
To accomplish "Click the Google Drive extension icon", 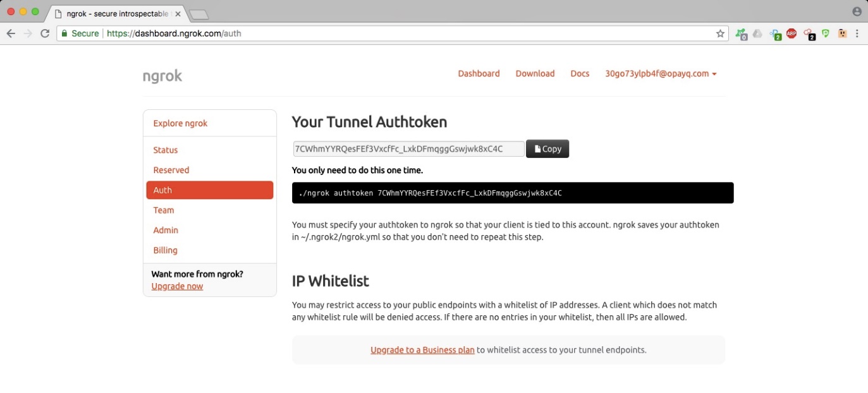I will click(757, 33).
